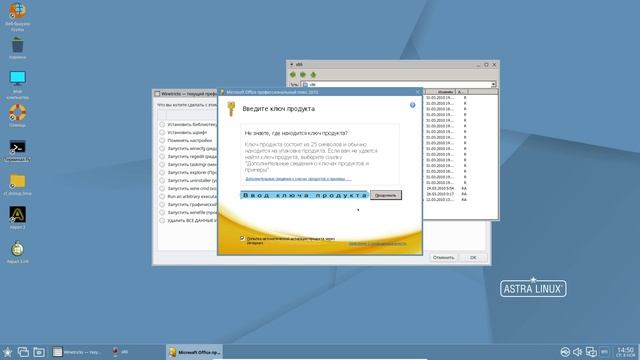Image resolution: width=640 pixels, height=360 pixels.
Task: Click the window switcher icon in taskbar
Action: click(23, 352)
